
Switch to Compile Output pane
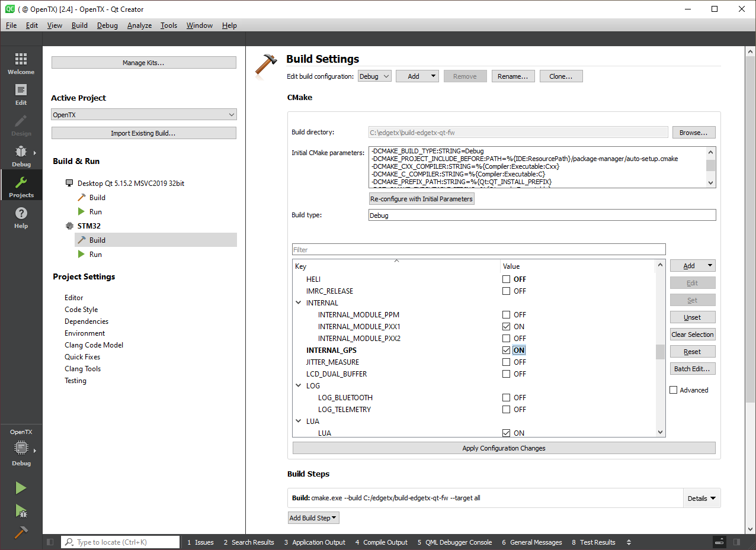point(381,542)
